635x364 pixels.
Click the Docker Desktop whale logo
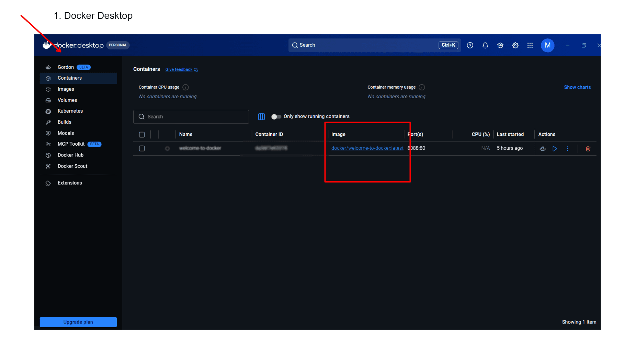(x=47, y=45)
